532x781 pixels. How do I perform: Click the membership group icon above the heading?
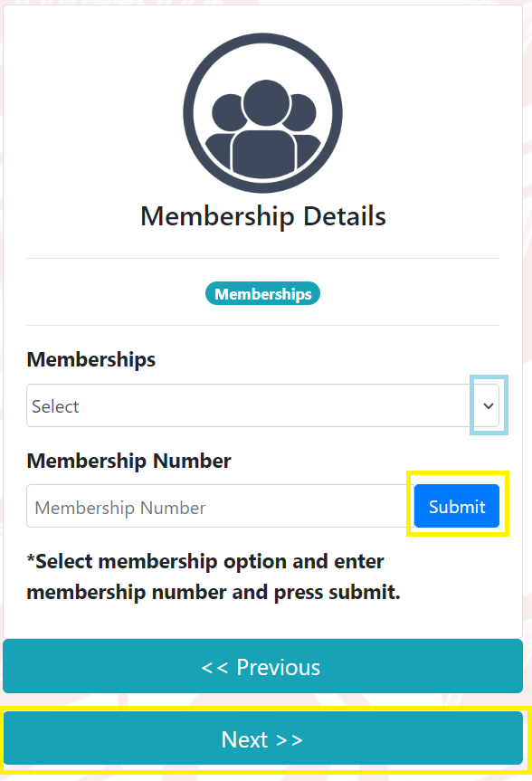[x=262, y=112]
